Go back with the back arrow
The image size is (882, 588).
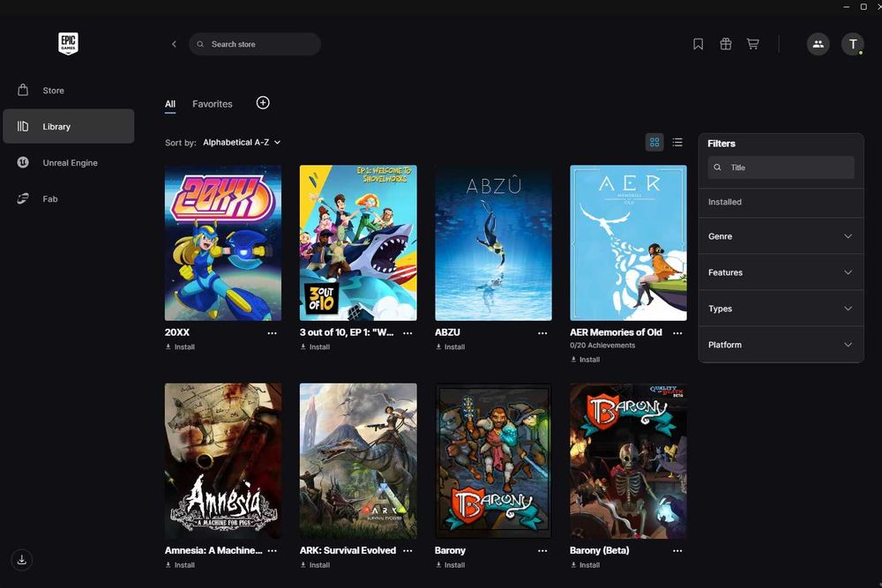coord(174,44)
